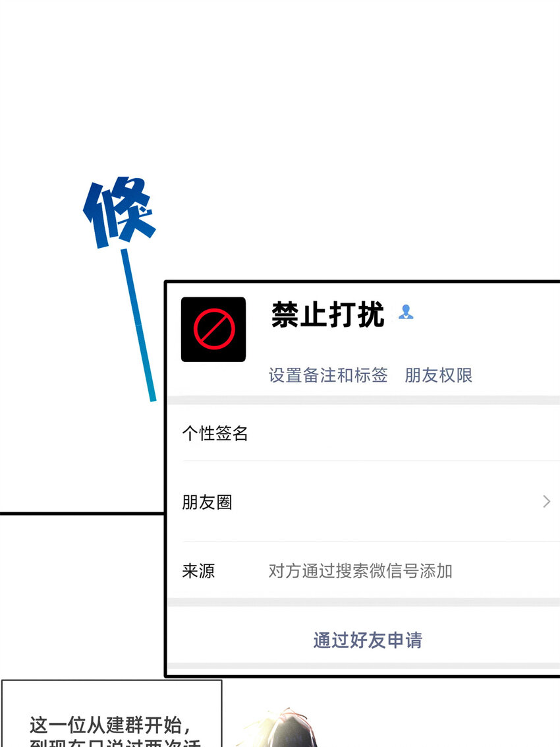Click the partially visible second narration line
The height and width of the screenshot is (747, 560).
click(115, 743)
